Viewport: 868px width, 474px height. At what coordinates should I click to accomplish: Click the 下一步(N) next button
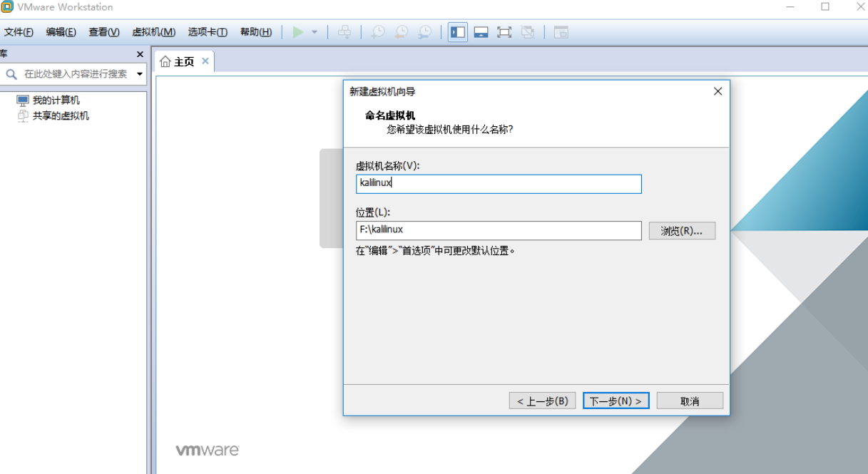point(616,401)
